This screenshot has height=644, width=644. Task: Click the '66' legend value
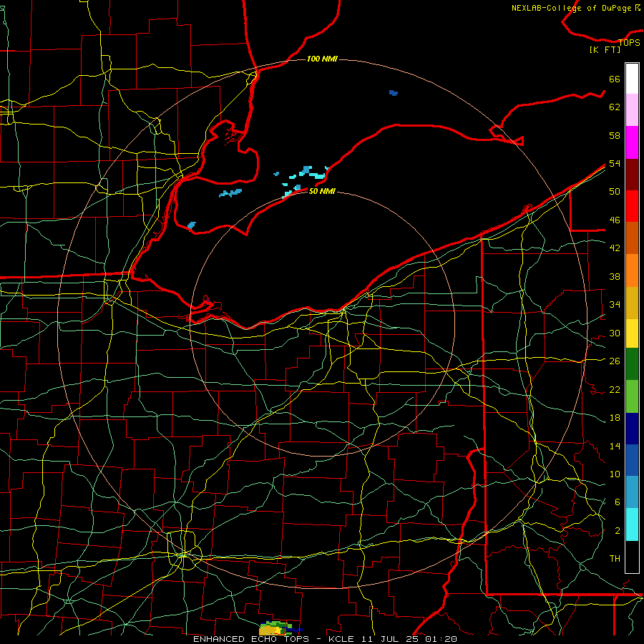(x=615, y=79)
